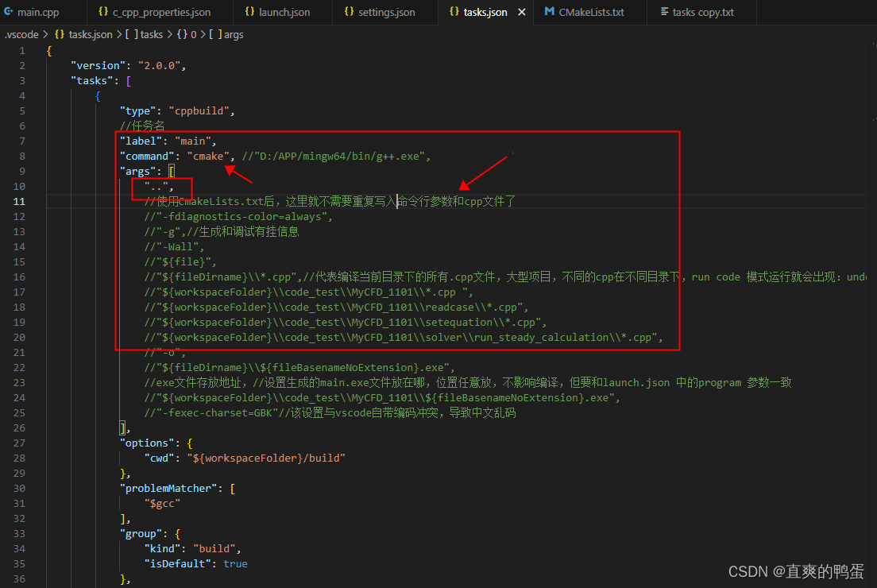
Task: Expand the tasks breadcrumb dropdown
Action: (x=148, y=34)
